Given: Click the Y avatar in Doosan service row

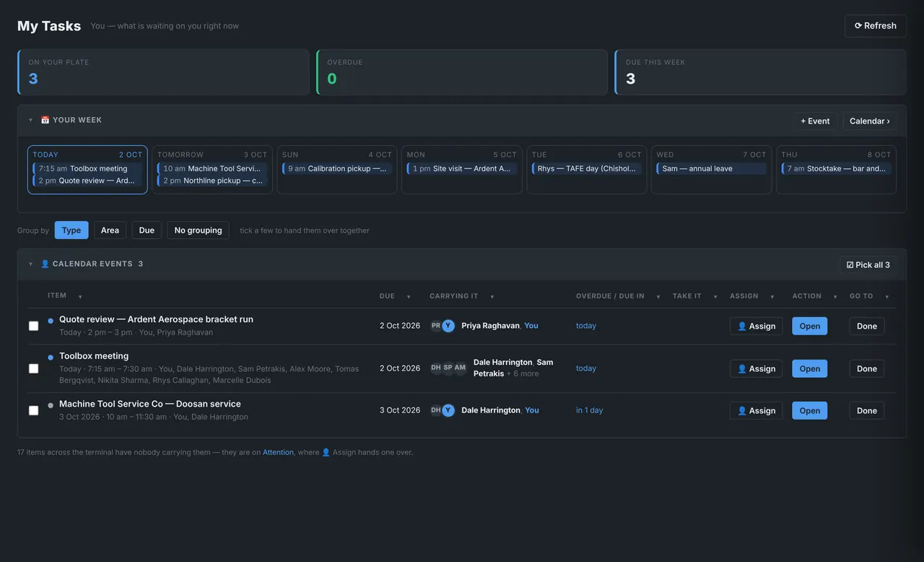Looking at the screenshot, I should [448, 410].
